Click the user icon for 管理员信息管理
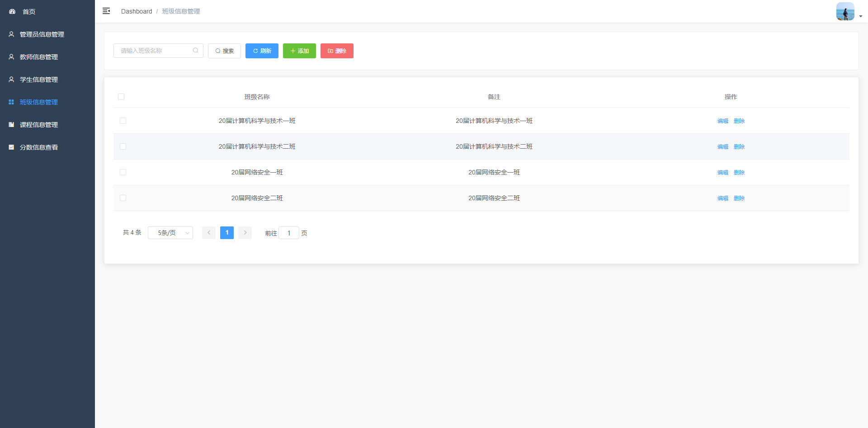This screenshot has width=868, height=428. (11, 34)
